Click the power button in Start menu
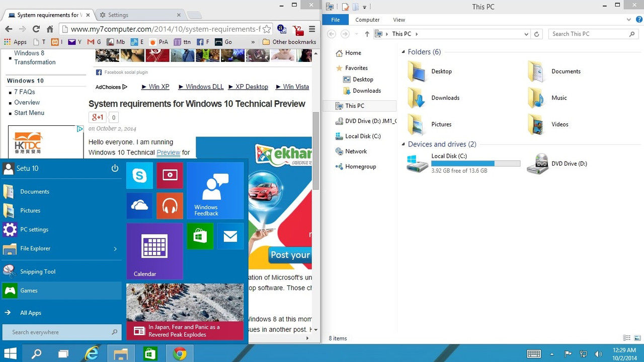 click(115, 168)
